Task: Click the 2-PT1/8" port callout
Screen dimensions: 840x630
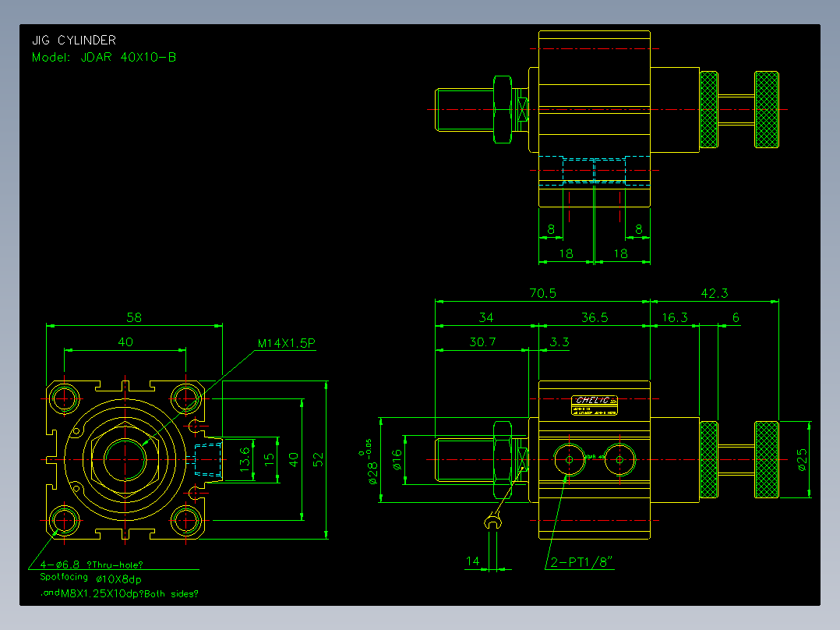Action: pyautogui.click(x=582, y=562)
